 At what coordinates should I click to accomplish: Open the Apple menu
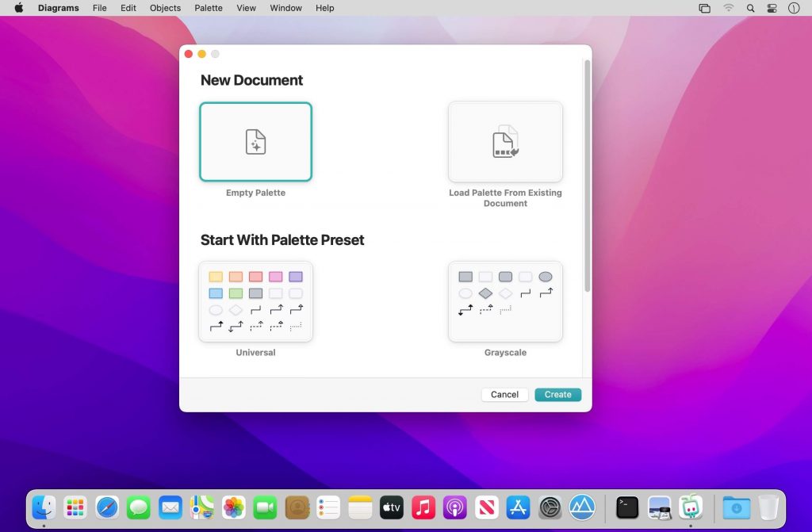(x=19, y=8)
